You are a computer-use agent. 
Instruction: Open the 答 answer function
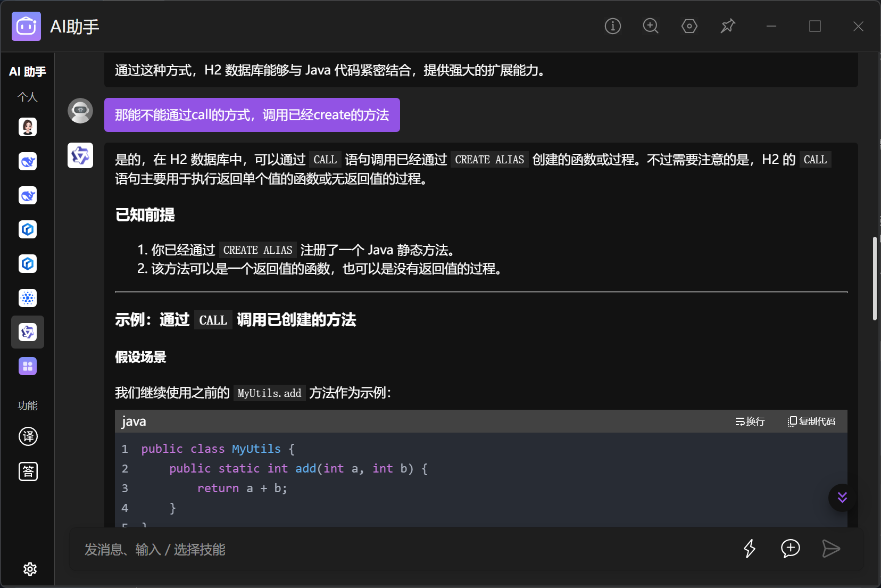(x=28, y=471)
